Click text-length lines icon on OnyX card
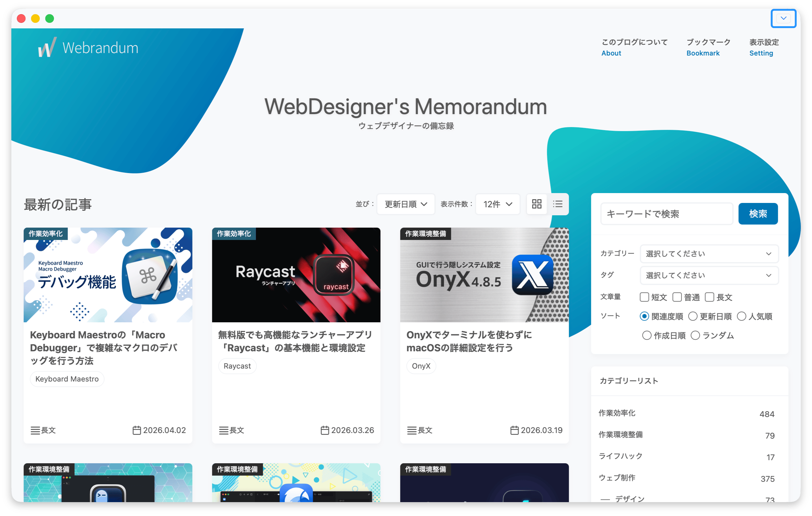This screenshot has height=516, width=812. click(x=411, y=430)
